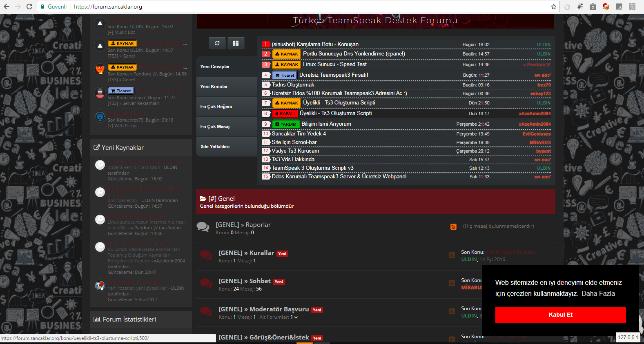Open Daha Fazla cookie info link
This screenshot has width=644, height=344.
[598, 293]
